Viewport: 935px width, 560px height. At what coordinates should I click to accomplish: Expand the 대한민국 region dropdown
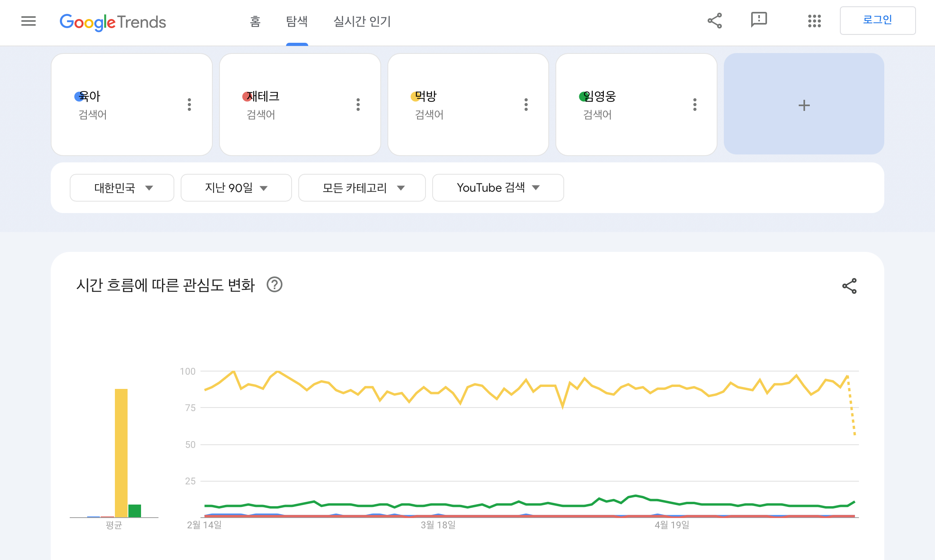tap(122, 188)
